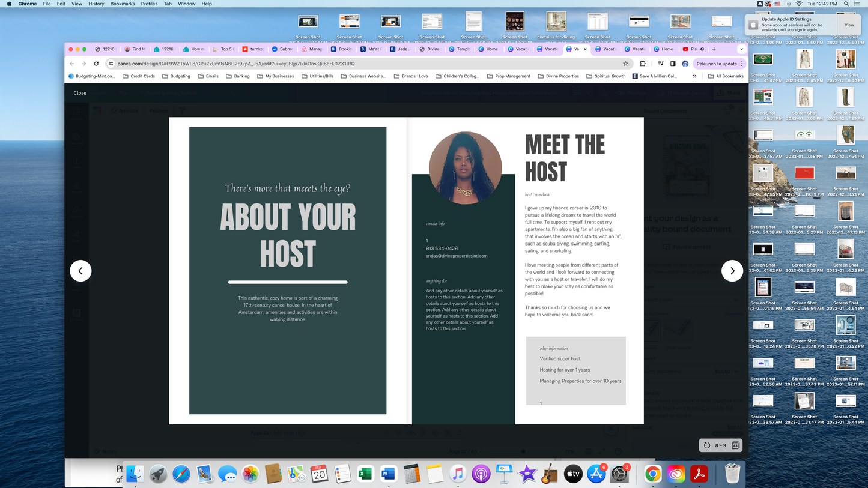Image resolution: width=868 pixels, height=488 pixels.
Task: Click View on the Apple ID Settings notification
Action: 849,25
